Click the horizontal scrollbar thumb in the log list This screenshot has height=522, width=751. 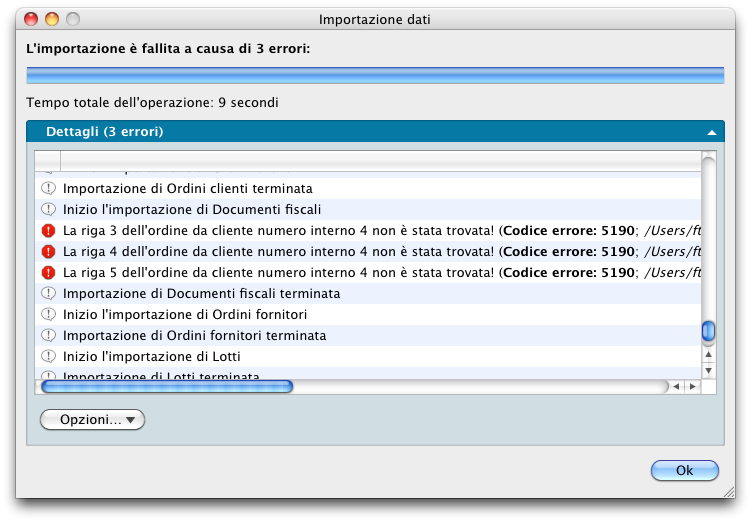(166, 386)
